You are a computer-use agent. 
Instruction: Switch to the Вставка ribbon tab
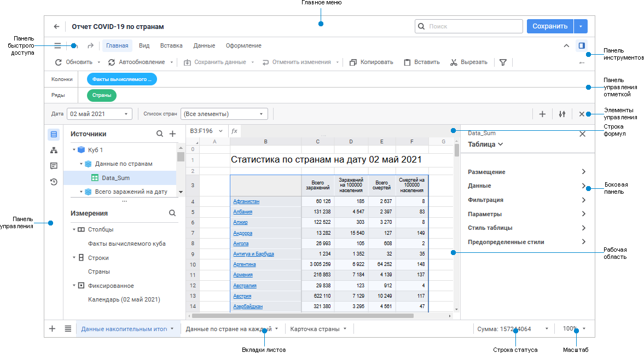[171, 46]
